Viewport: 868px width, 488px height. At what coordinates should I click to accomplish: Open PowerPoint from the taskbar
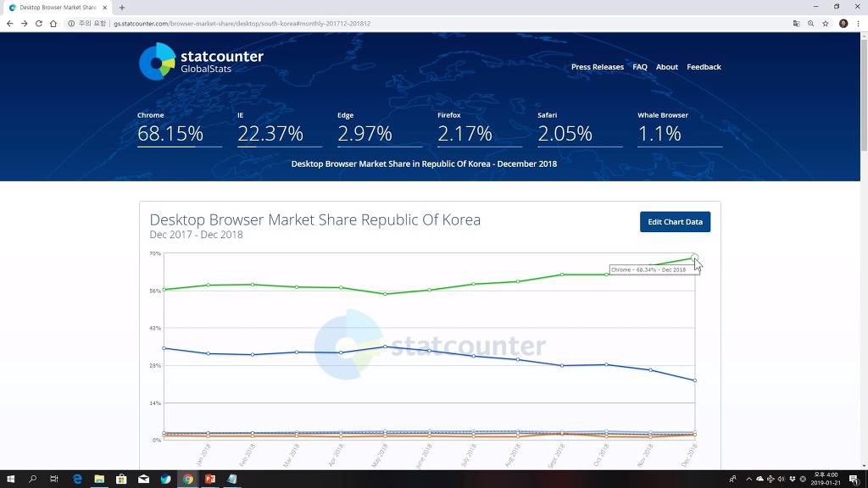pyautogui.click(x=209, y=479)
